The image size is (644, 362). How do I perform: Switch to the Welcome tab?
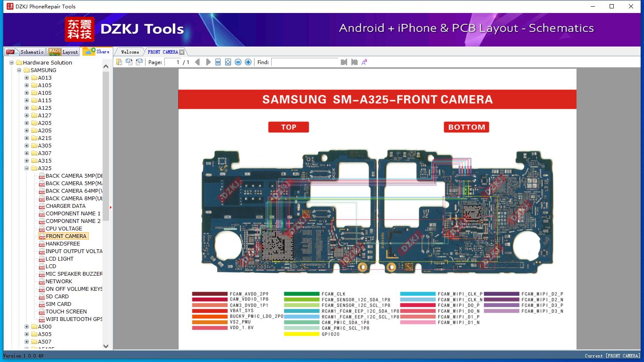[130, 52]
